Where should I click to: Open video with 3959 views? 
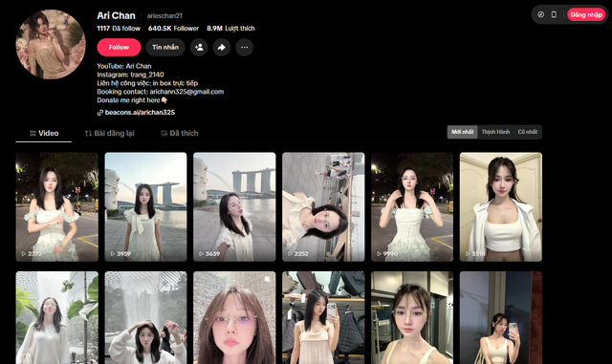pos(145,206)
